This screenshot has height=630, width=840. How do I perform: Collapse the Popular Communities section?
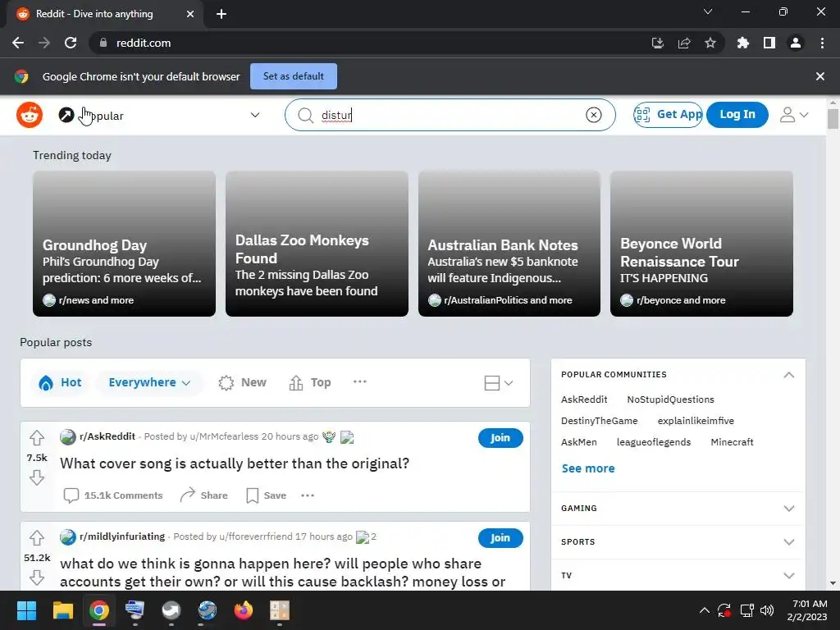click(788, 374)
